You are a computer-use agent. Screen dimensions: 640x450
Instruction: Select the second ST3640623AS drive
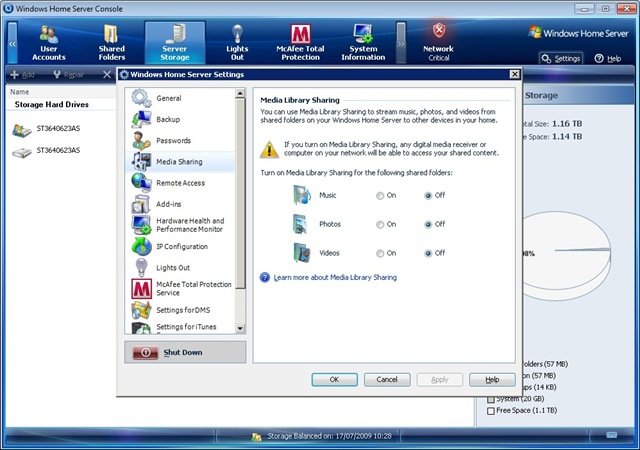[x=46, y=151]
